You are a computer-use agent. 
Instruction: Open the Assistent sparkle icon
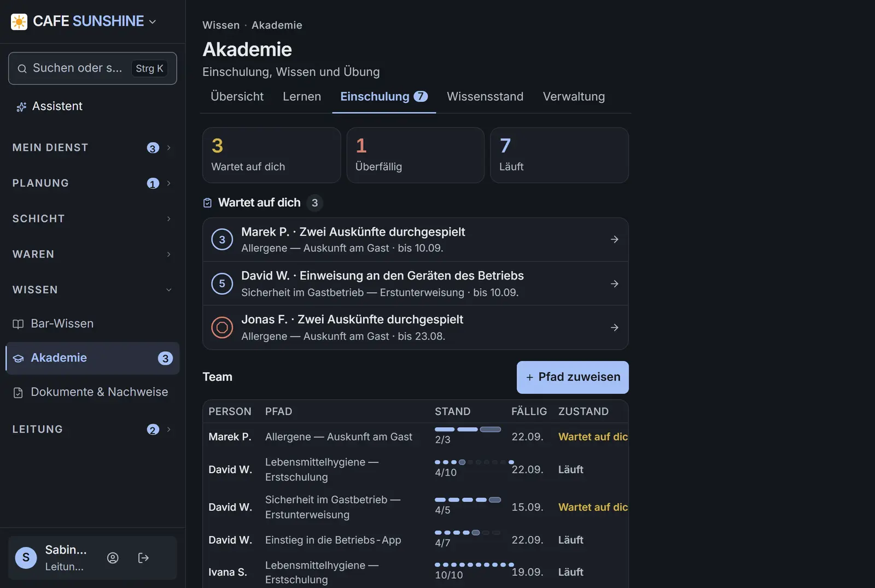[21, 107]
